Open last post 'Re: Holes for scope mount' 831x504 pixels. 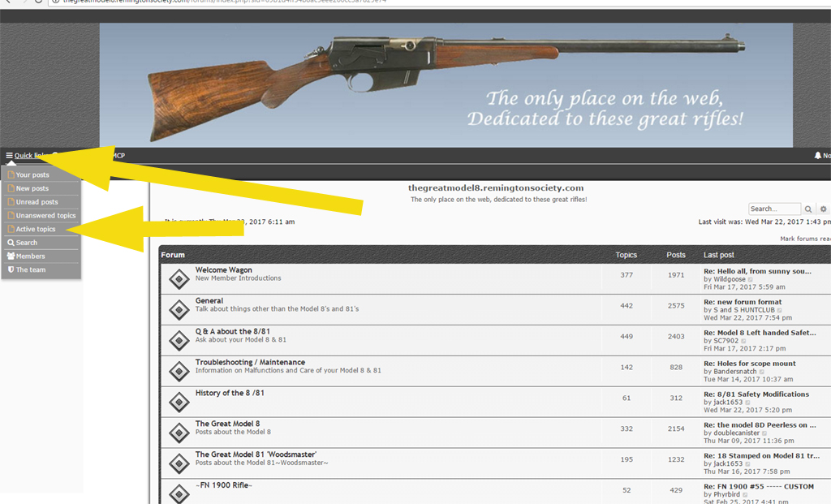point(749,364)
